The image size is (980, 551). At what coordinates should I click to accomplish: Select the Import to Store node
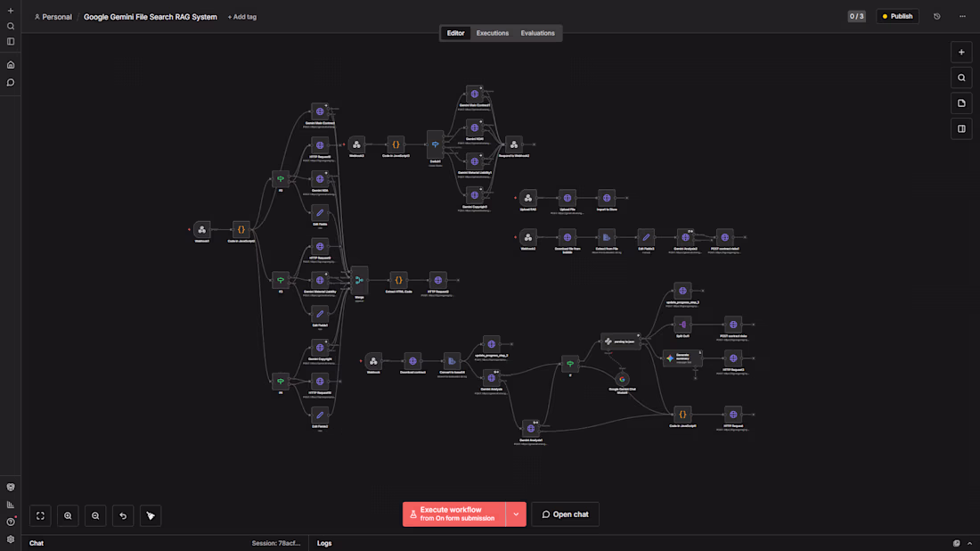[x=607, y=198]
